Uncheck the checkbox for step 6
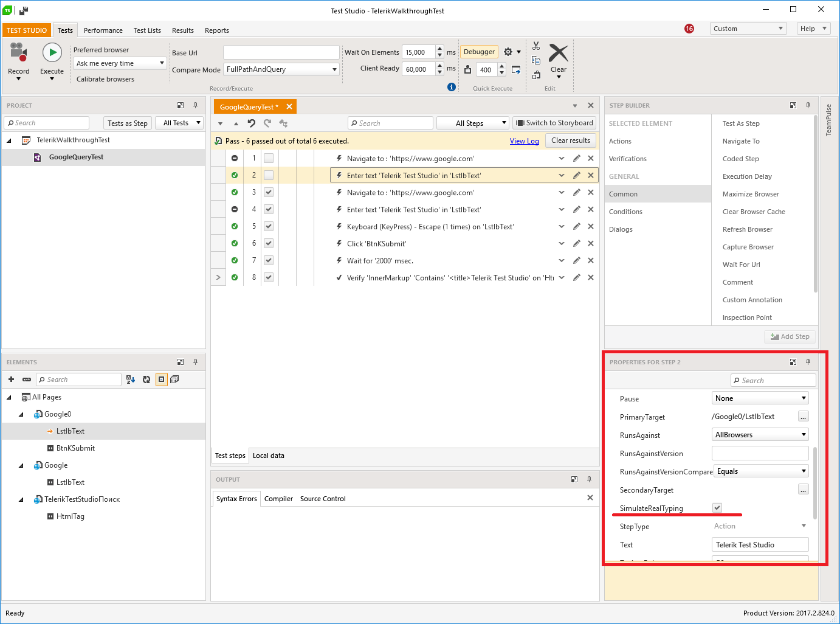 click(x=269, y=243)
